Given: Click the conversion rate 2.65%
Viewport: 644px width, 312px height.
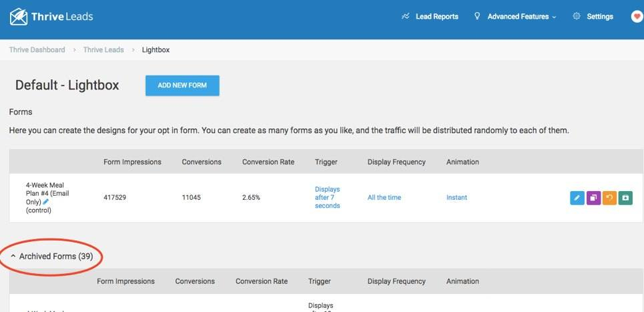Looking at the screenshot, I should (251, 197).
